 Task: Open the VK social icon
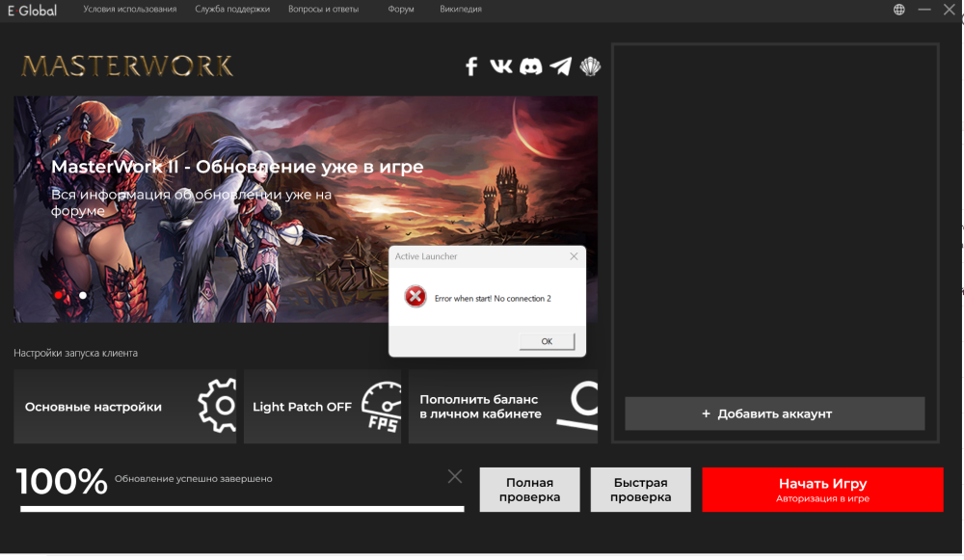(x=501, y=67)
